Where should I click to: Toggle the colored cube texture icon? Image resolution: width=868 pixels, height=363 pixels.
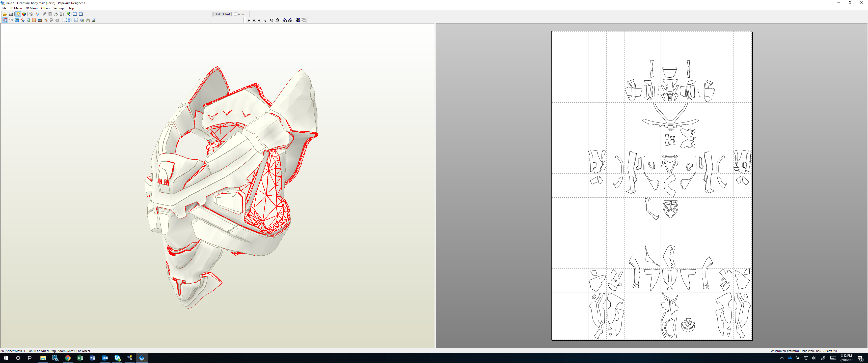pyautogui.click(x=24, y=14)
